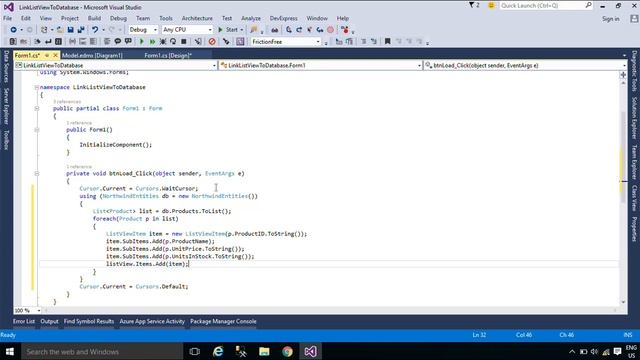640x360 pixels.
Task: Click the repeat last run icon
Action: 173,42
